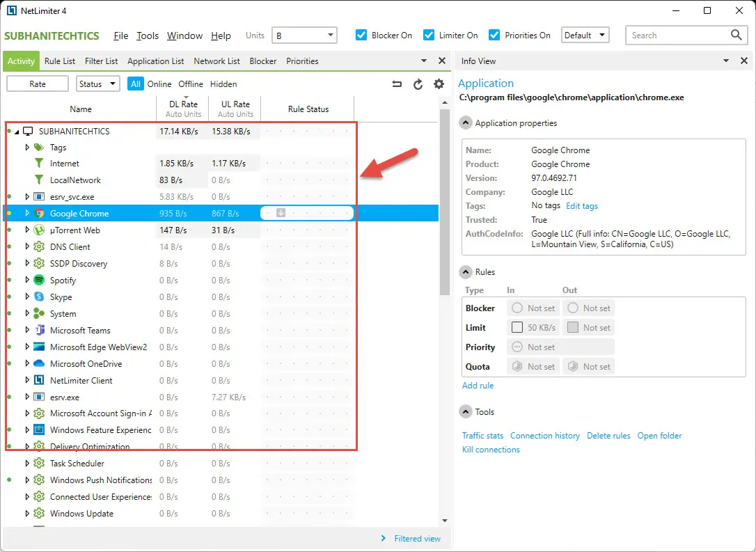
Task: Switch to the Rule List tab
Action: 60,61
